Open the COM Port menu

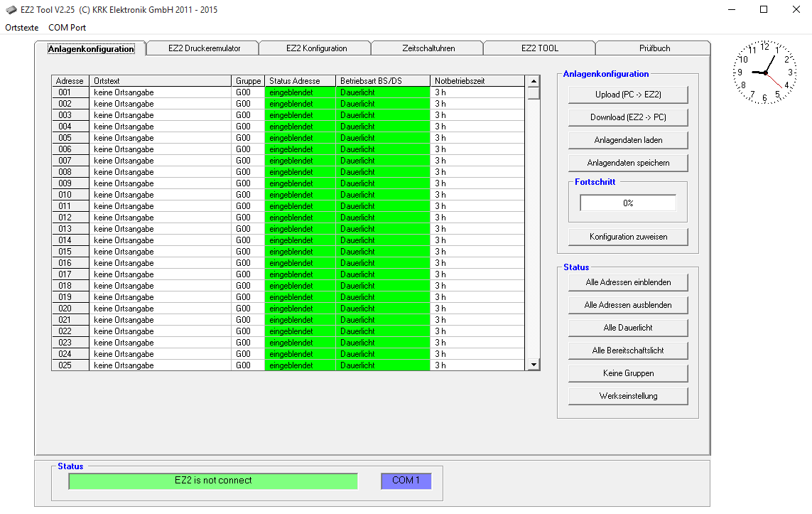[67, 28]
